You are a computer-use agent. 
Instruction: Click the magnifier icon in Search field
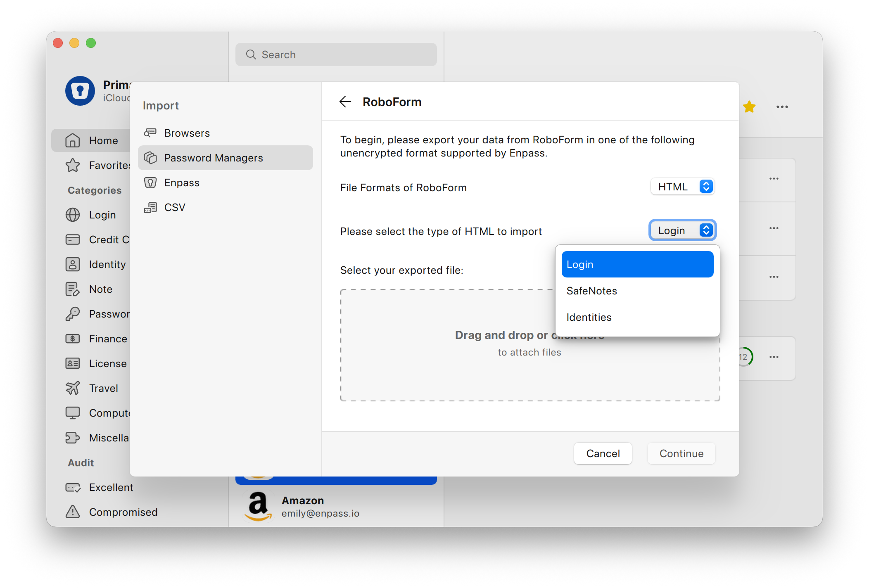pyautogui.click(x=251, y=55)
